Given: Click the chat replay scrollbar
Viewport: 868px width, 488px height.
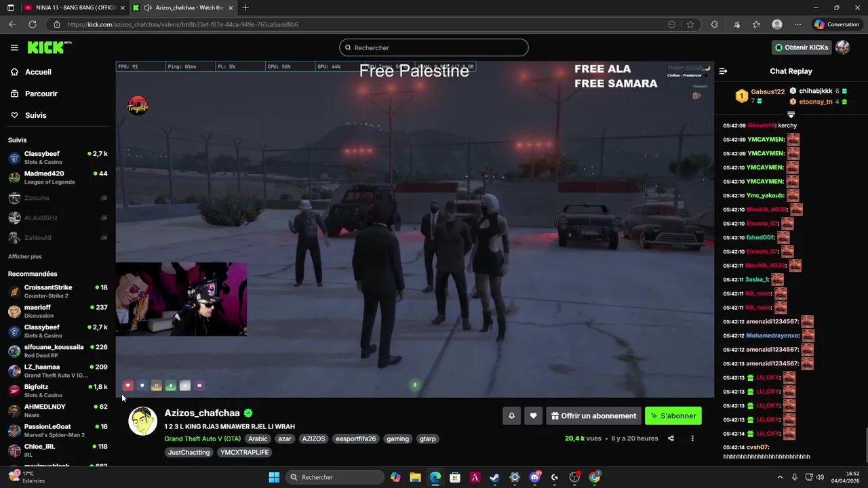Looking at the screenshot, I should [x=865, y=444].
